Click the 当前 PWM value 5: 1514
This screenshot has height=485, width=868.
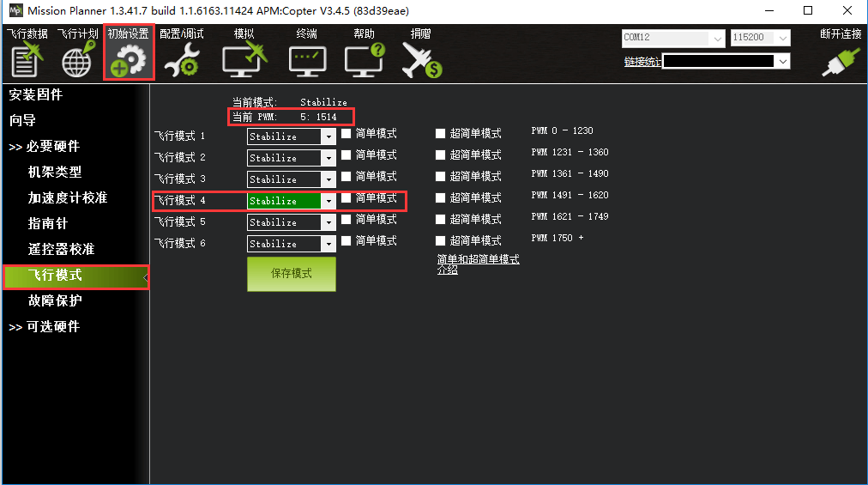[318, 117]
